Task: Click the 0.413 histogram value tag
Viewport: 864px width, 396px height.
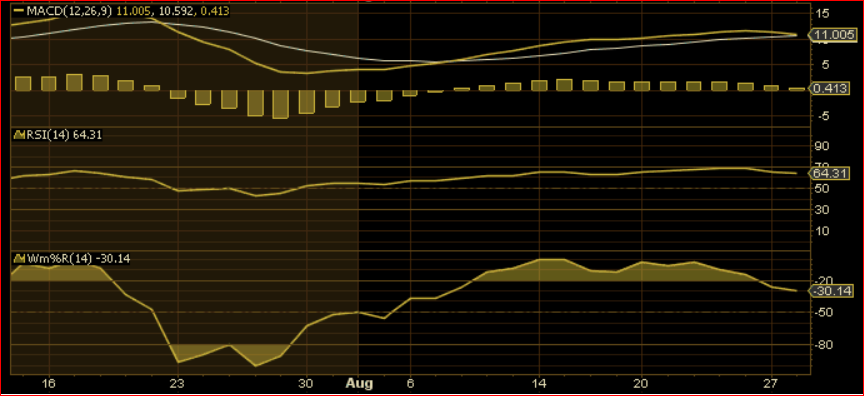Action: click(x=831, y=89)
